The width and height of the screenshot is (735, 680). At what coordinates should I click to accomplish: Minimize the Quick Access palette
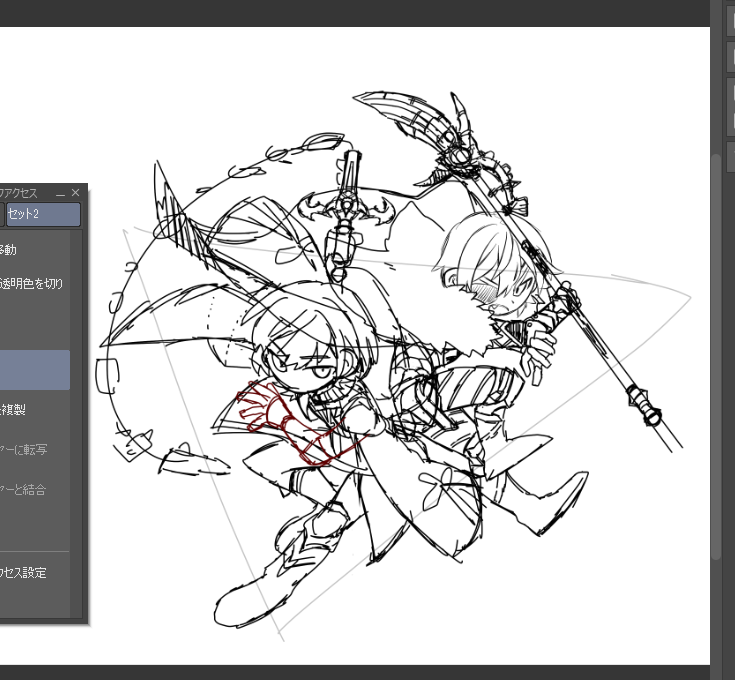60,193
